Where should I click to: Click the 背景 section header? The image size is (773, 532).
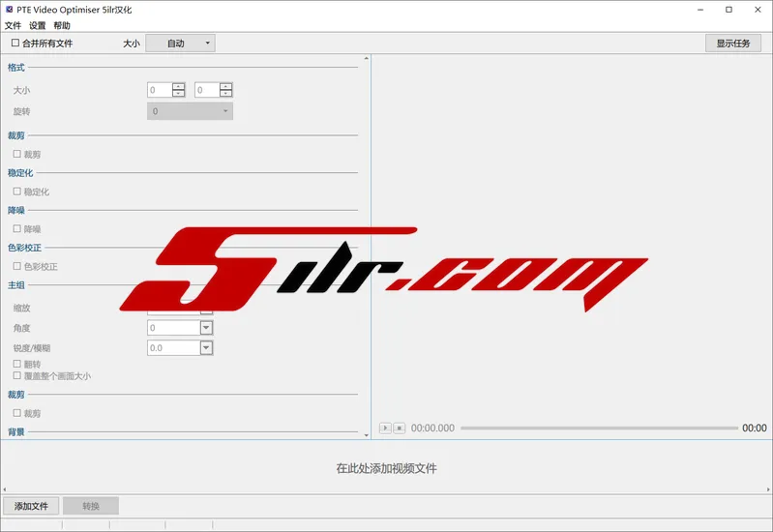(x=16, y=432)
